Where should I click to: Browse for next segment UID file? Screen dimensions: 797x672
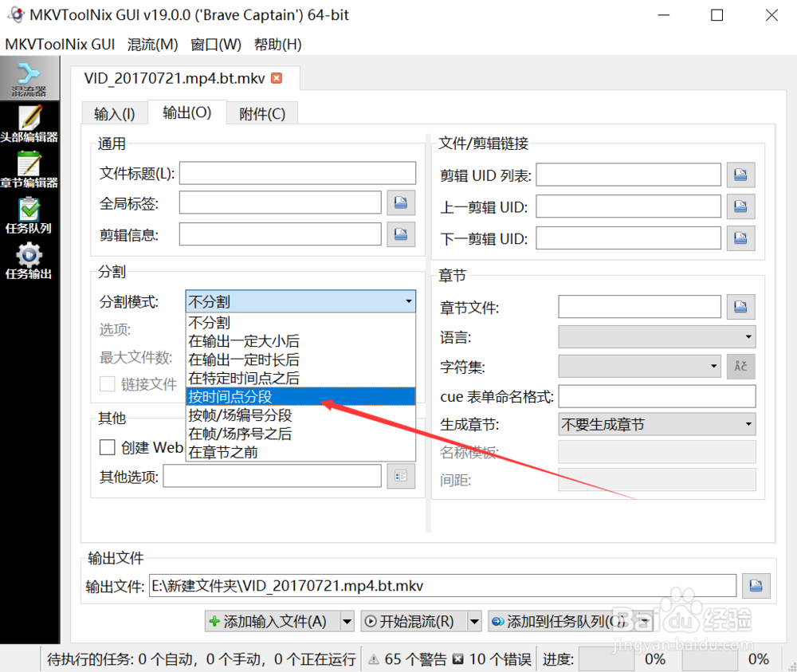coord(740,238)
